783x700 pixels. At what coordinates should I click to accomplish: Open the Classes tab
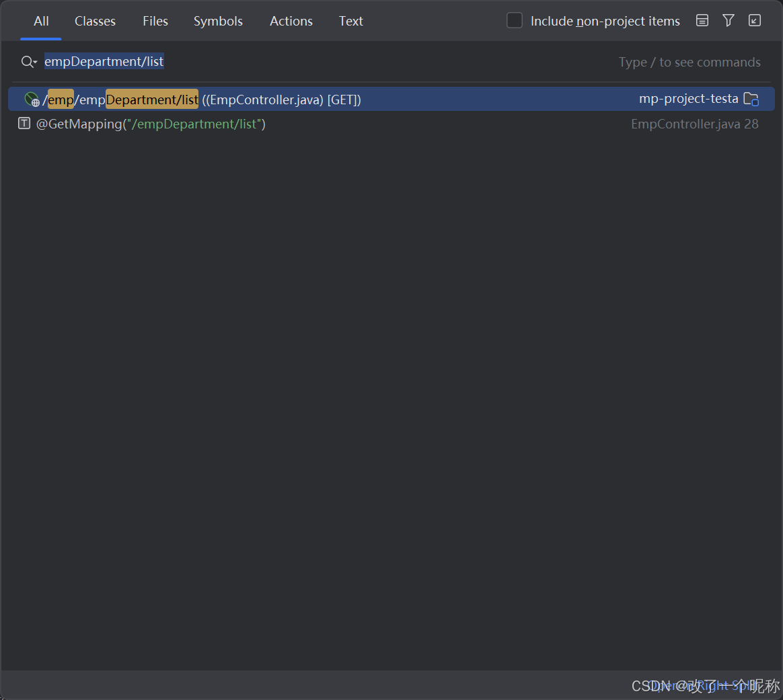coord(95,21)
